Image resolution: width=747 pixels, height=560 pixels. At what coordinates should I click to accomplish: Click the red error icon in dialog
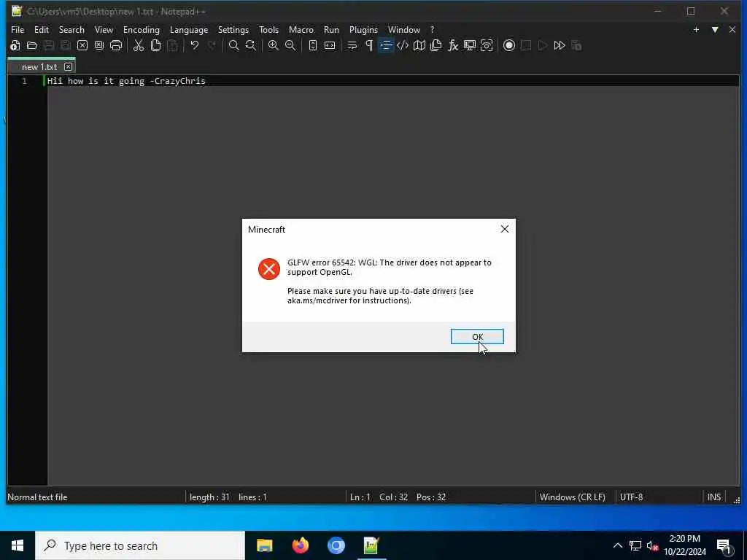pyautogui.click(x=269, y=269)
